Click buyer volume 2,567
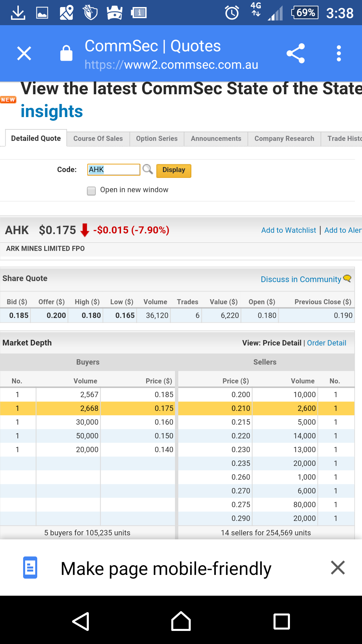Viewport: 362px width, 644px height. [x=89, y=394]
